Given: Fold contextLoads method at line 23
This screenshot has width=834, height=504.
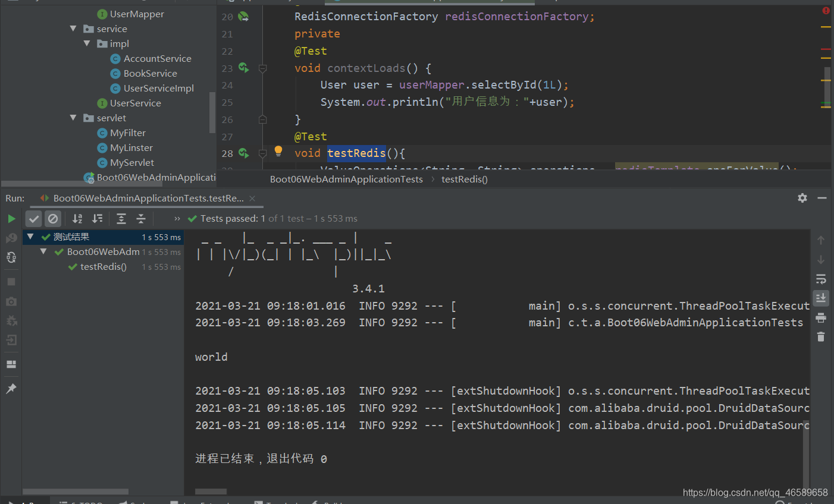Looking at the screenshot, I should tap(263, 68).
